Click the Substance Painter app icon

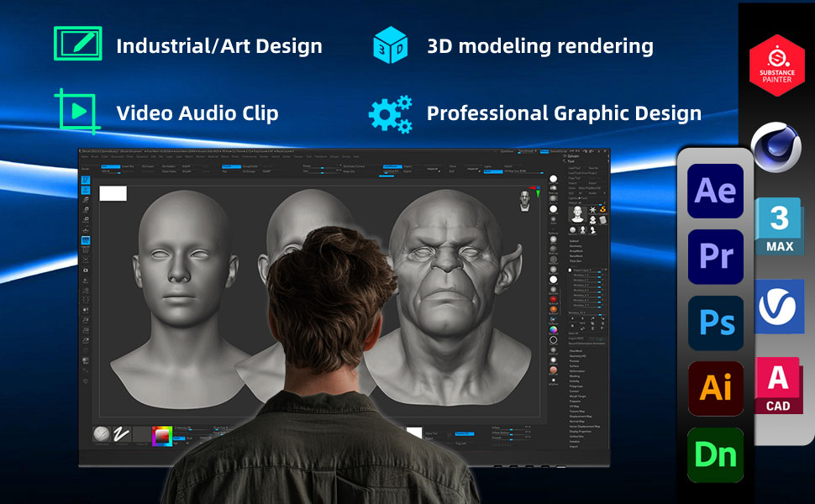(777, 66)
